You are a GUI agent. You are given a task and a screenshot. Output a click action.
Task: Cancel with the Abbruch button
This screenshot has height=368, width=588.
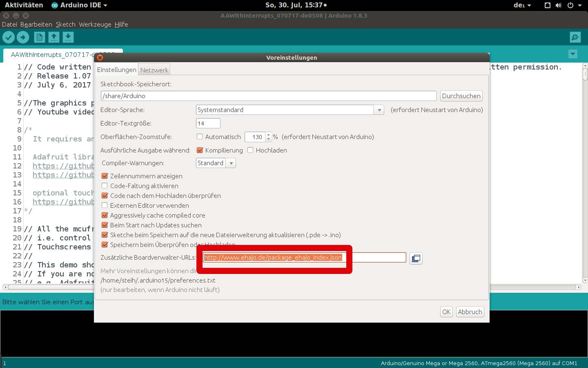(470, 312)
